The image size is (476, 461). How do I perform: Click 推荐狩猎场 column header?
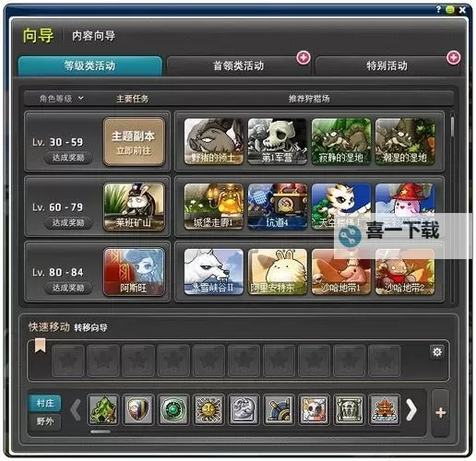(309, 99)
